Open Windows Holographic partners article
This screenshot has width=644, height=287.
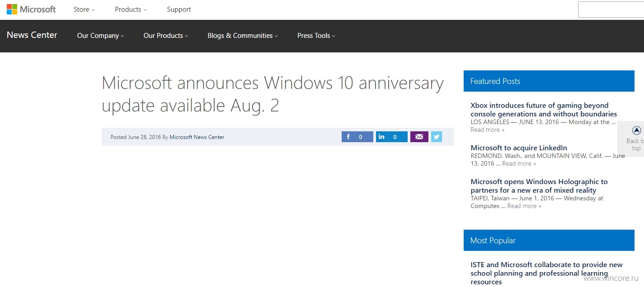[539, 186]
